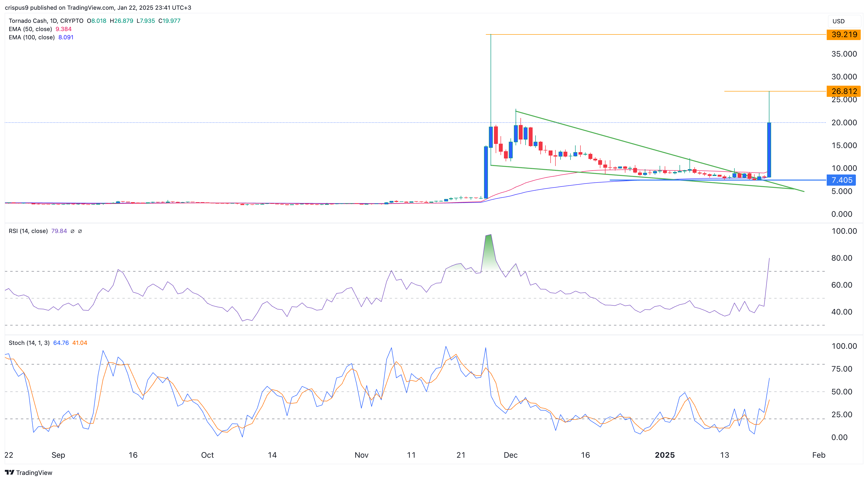The height and width of the screenshot is (481, 868).
Task: Select the Tornado Cash, 1D, CRYPTO legend title
Action: pyautogui.click(x=46, y=21)
